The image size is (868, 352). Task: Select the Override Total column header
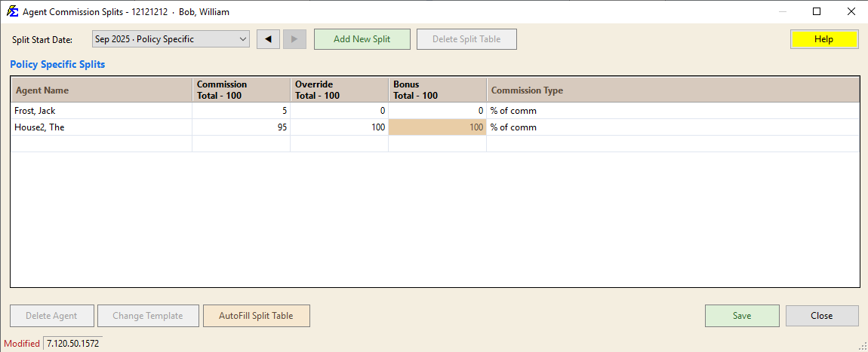(340, 90)
